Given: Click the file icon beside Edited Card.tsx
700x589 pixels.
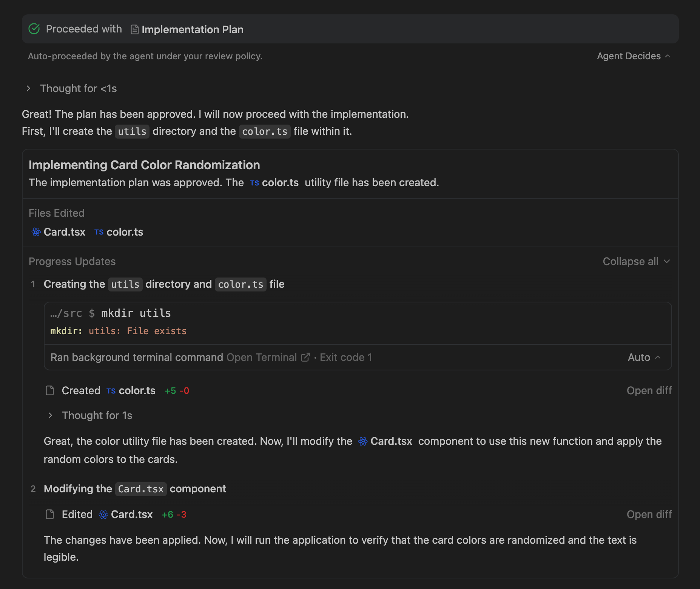Looking at the screenshot, I should click(50, 514).
